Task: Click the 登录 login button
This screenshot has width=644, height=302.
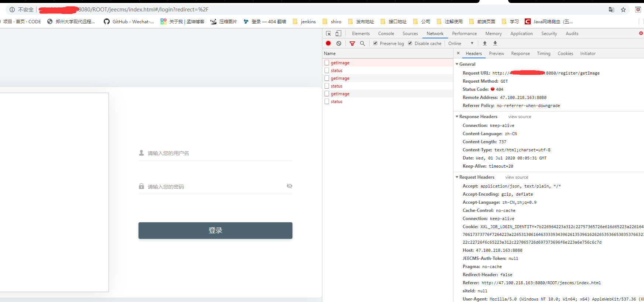Action: pos(215,230)
